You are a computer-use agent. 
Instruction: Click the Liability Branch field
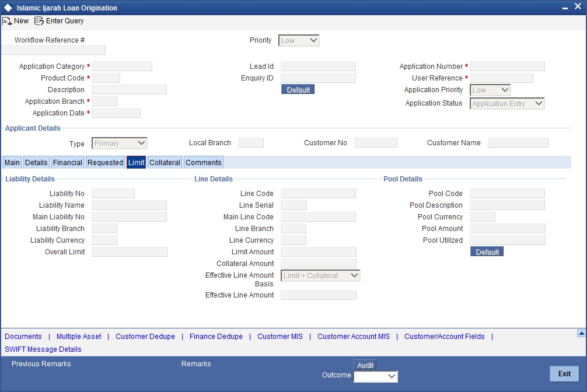[x=104, y=229]
